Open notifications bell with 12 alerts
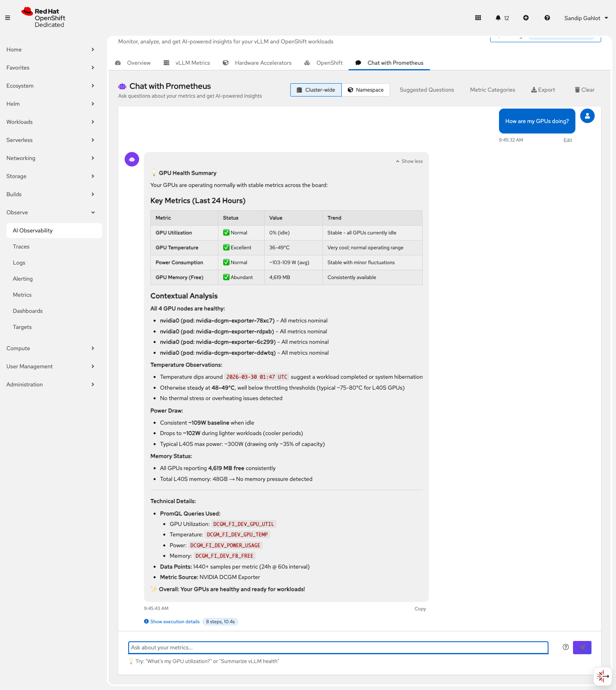The image size is (616, 690). pos(502,18)
